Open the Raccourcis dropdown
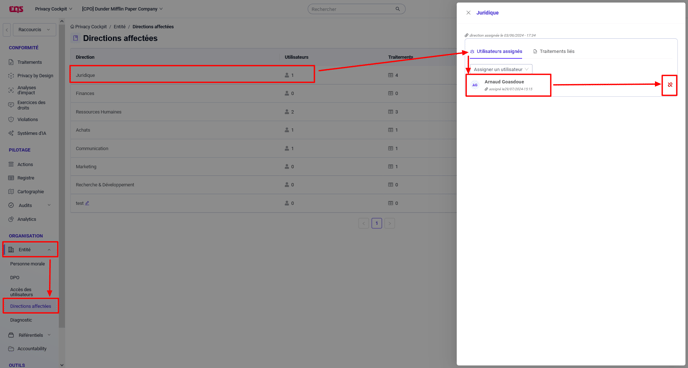This screenshot has height=368, width=688. click(35, 30)
